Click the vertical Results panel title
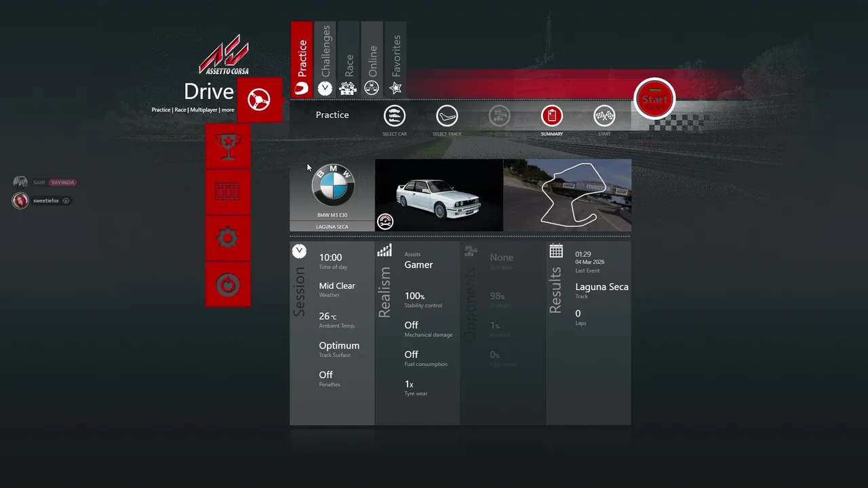The height and width of the screenshot is (488, 868). point(555,290)
